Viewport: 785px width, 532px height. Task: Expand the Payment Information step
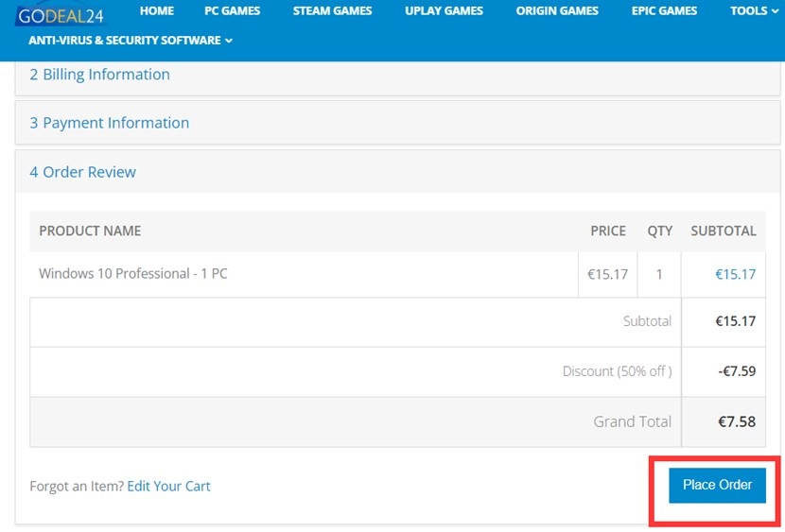(x=110, y=123)
